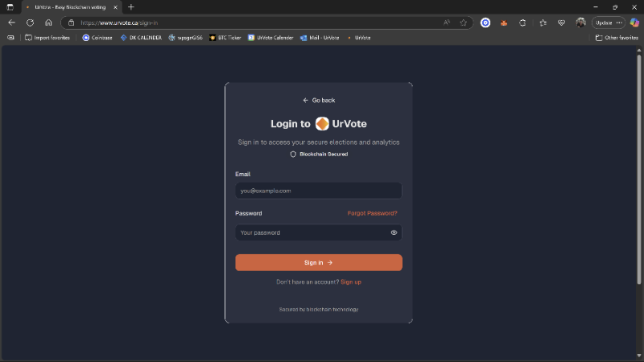Open a new browser tab
Image resolution: width=644 pixels, height=362 pixels.
click(x=131, y=6)
